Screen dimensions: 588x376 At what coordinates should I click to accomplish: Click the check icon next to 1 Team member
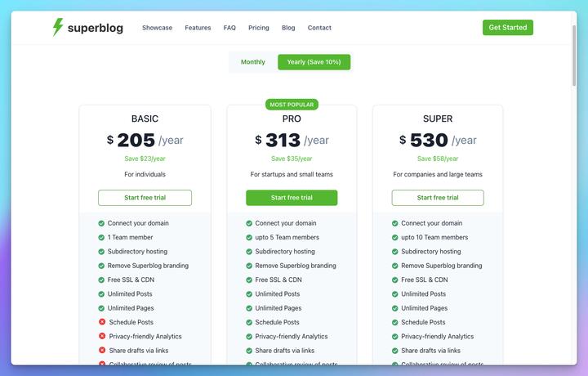[x=101, y=238]
